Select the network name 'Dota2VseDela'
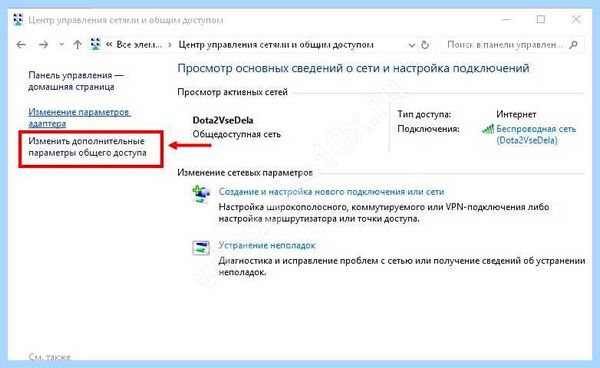Image resolution: width=600 pixels, height=368 pixels. 223,120
